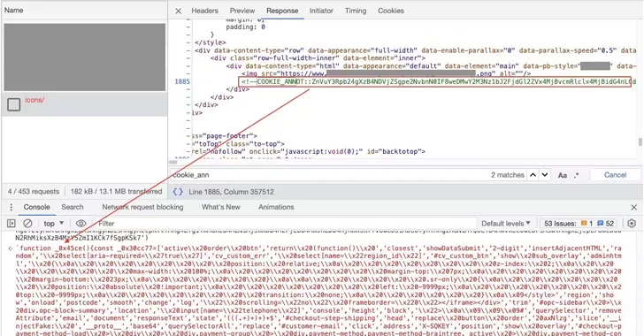Click line number 1885 in response
644x336 pixels.
pos(182,81)
